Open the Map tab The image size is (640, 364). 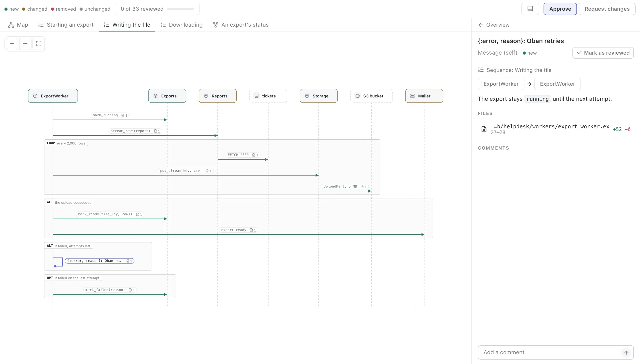coord(18,25)
